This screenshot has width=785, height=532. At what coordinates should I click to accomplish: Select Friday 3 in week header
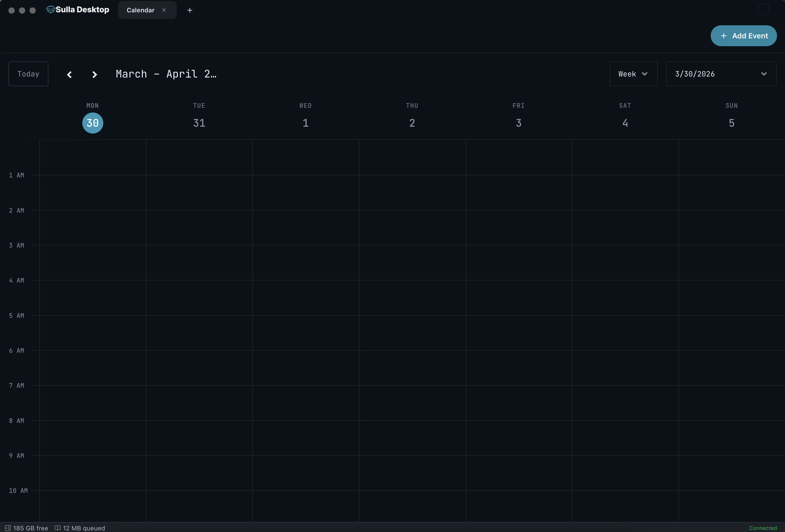tap(518, 123)
